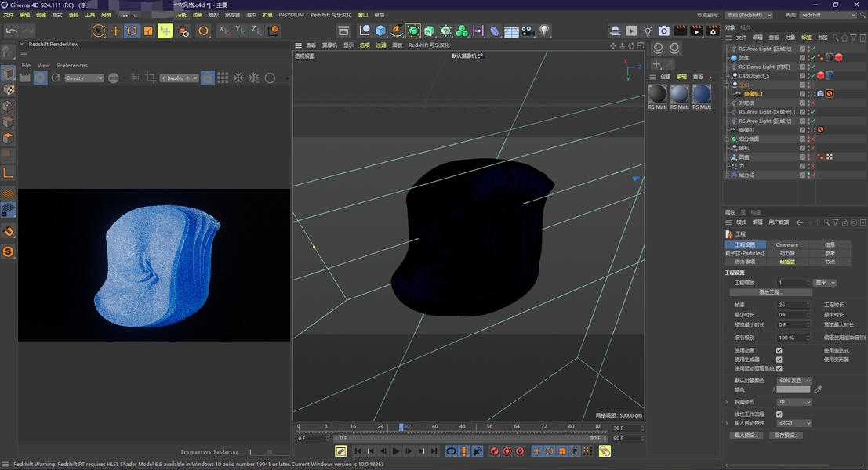
Task: Toggle the 使用生成器 checkbox
Action: point(779,360)
